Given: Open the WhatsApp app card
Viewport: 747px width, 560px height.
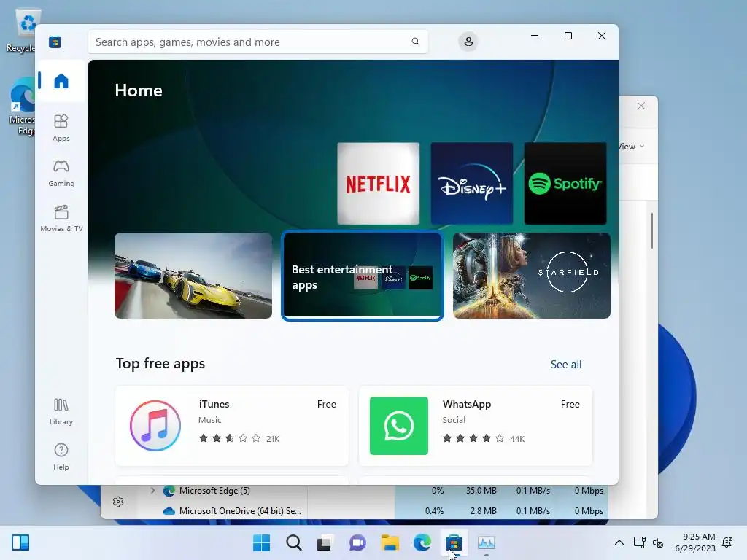Looking at the screenshot, I should 476,426.
